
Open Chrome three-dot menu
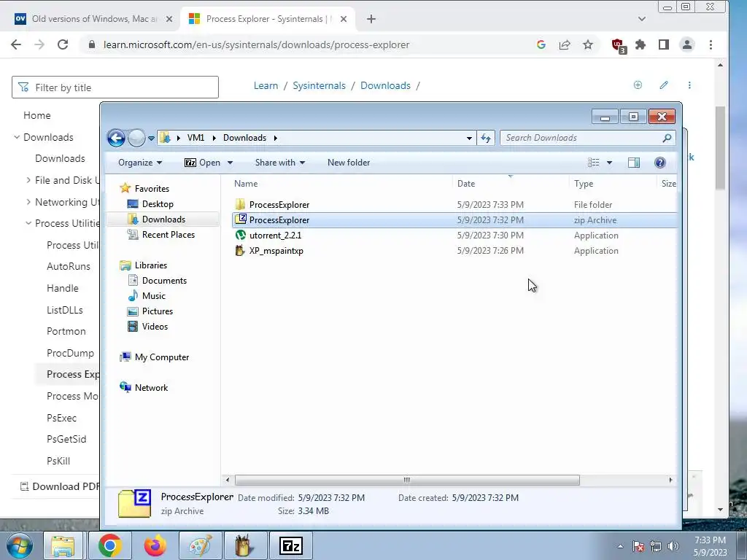711,44
